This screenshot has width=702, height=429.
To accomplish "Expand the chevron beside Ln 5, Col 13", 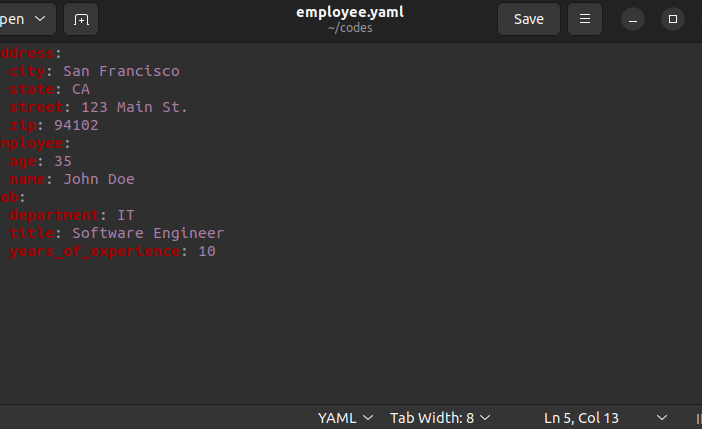I will tap(662, 418).
